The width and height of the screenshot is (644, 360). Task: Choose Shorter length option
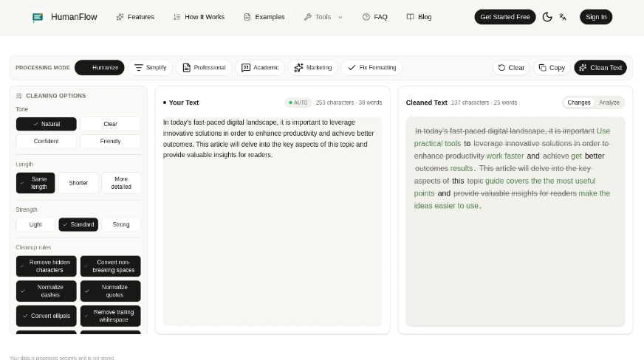pos(78,183)
